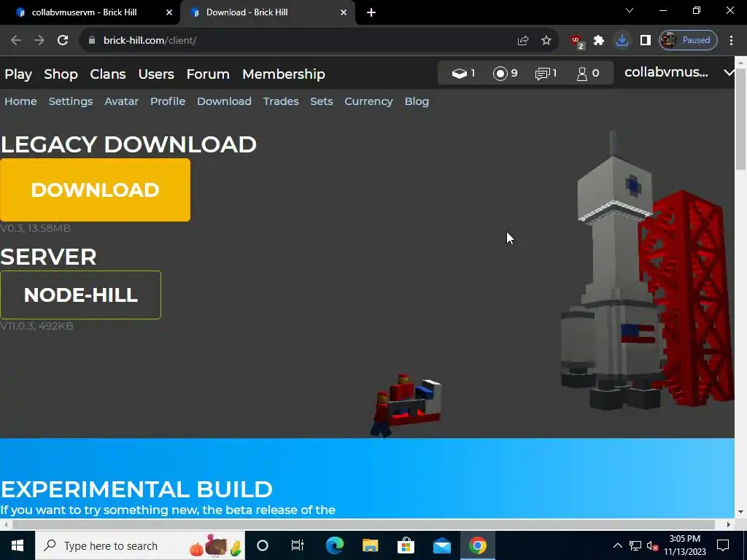Image resolution: width=747 pixels, height=560 pixels.
Task: Open the tab search chevron
Action: click(630, 10)
